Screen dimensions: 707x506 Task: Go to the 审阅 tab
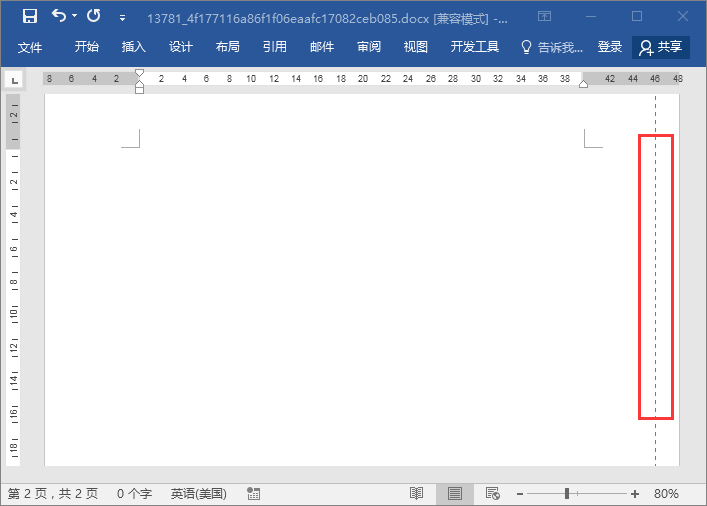[369, 47]
